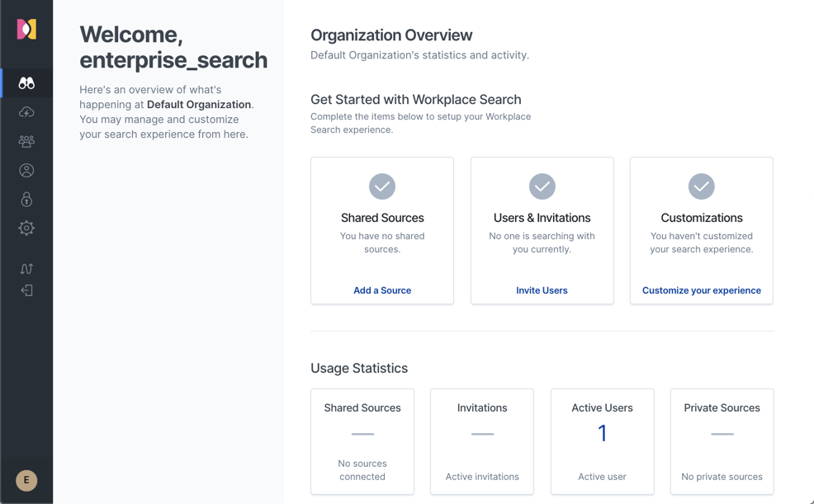
Task: Click the Invite Users link
Action: pos(542,290)
